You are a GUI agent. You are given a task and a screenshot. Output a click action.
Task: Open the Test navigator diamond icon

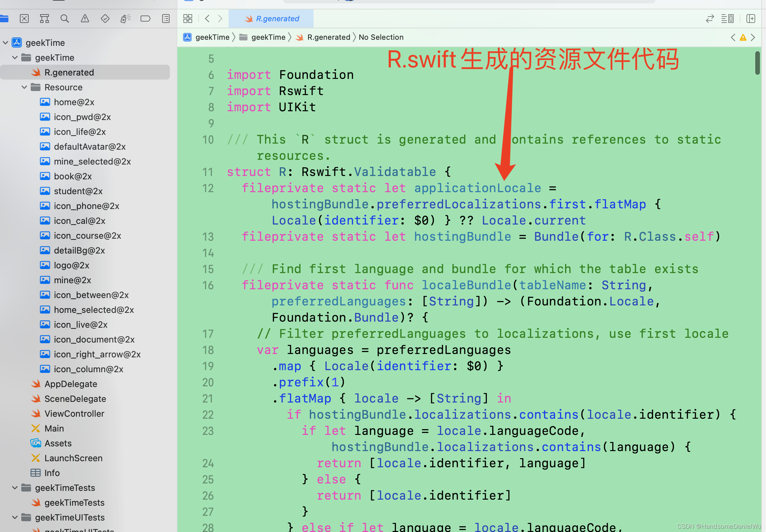coord(105,19)
